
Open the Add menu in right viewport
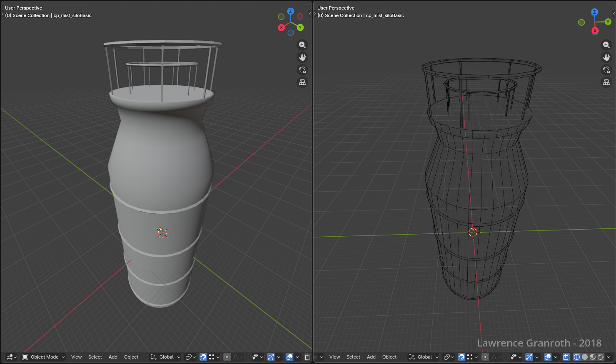pyautogui.click(x=371, y=357)
